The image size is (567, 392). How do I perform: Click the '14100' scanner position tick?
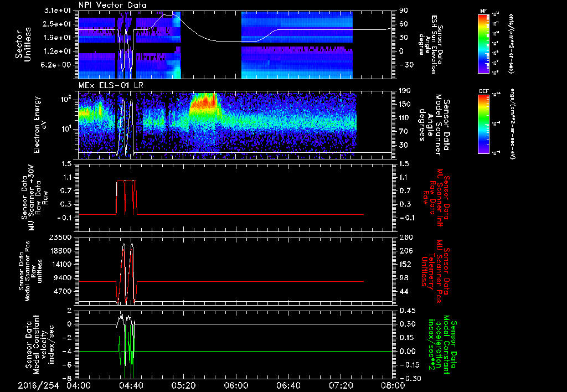61,264
